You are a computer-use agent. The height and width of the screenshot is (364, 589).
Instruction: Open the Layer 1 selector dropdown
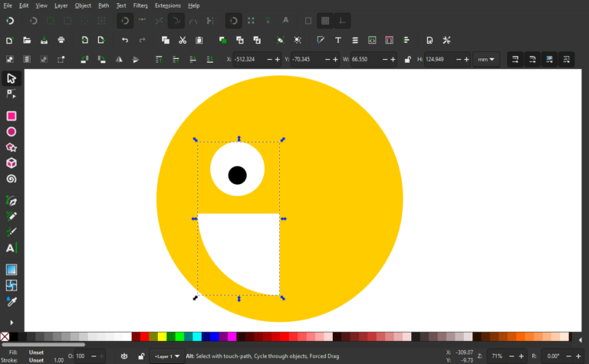pyautogui.click(x=167, y=356)
